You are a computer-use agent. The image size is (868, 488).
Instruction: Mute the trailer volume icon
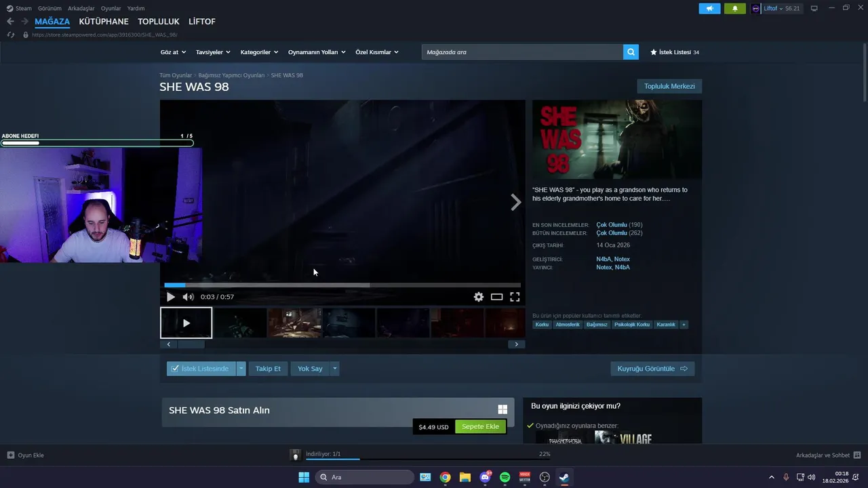188,297
